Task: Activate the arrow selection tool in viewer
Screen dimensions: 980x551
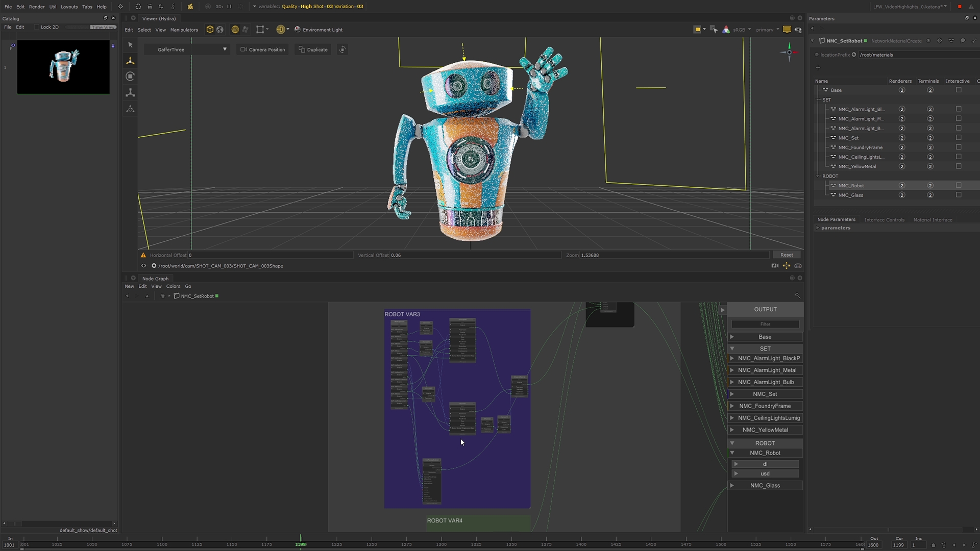Action: pyautogui.click(x=130, y=45)
